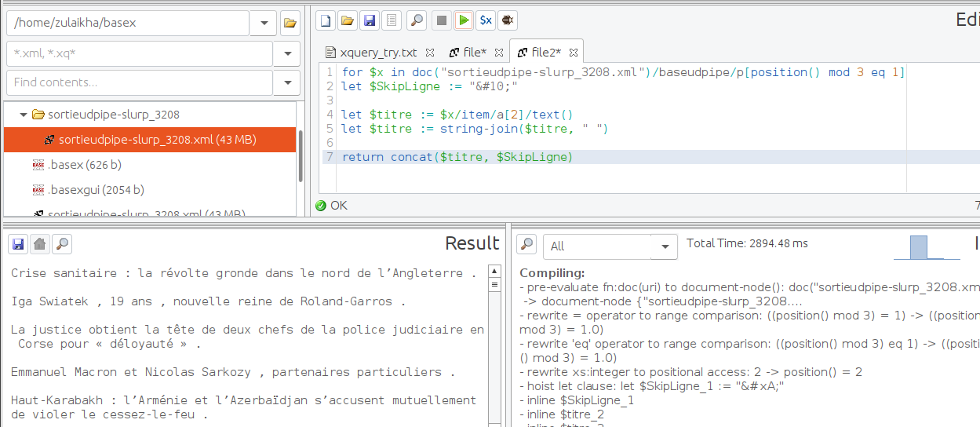Click line 2 let $SkipLigne statement
Image resolution: width=980 pixels, height=427 pixels.
(x=430, y=86)
